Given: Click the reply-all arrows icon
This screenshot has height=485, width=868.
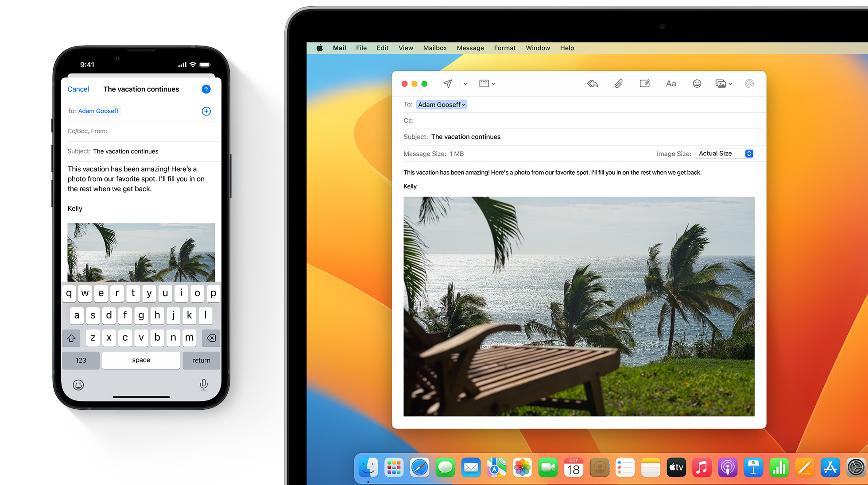Looking at the screenshot, I should click(x=592, y=84).
